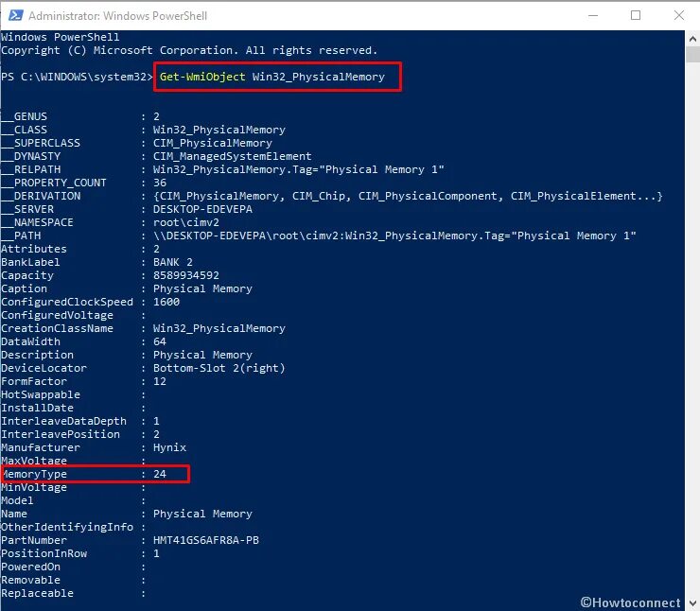Click the Manufacturer value Hynix
700x611 pixels.
tap(169, 447)
